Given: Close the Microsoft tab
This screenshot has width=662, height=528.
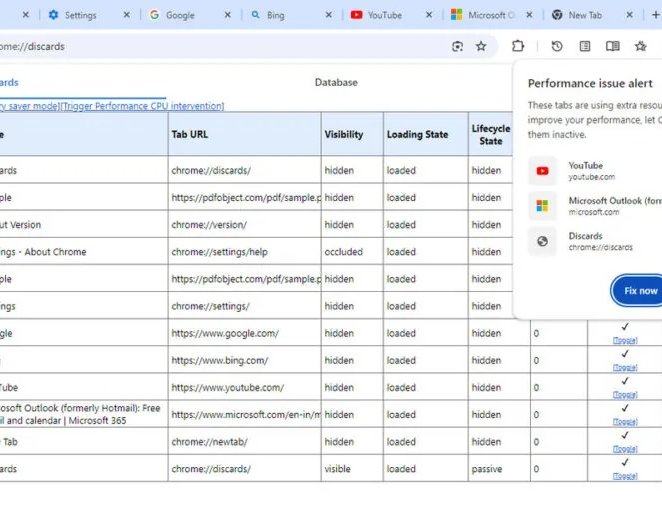Looking at the screenshot, I should tap(529, 15).
